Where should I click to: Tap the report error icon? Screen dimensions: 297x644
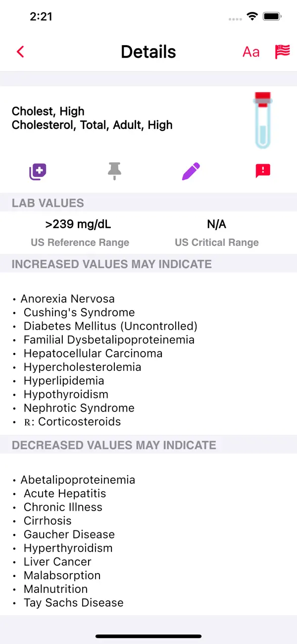point(262,171)
